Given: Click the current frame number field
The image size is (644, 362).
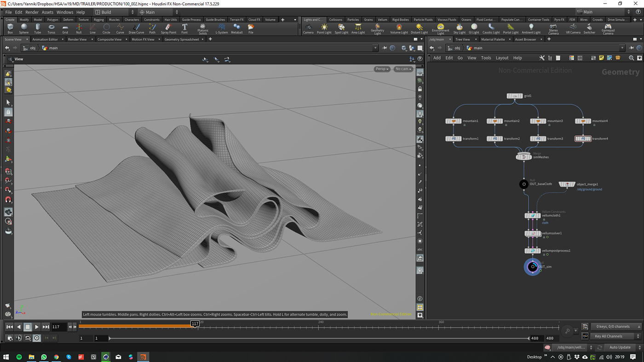Looking at the screenshot, I should click(58, 327).
